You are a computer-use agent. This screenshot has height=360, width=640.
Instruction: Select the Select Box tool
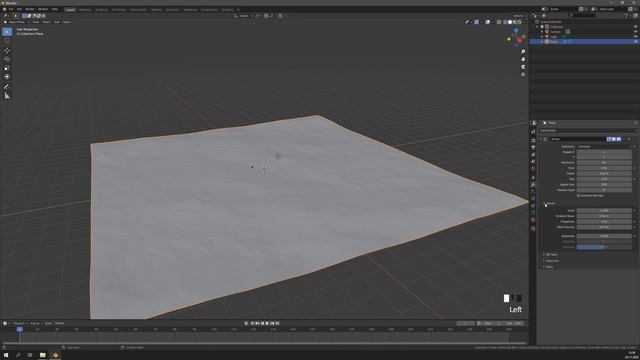coord(7,32)
